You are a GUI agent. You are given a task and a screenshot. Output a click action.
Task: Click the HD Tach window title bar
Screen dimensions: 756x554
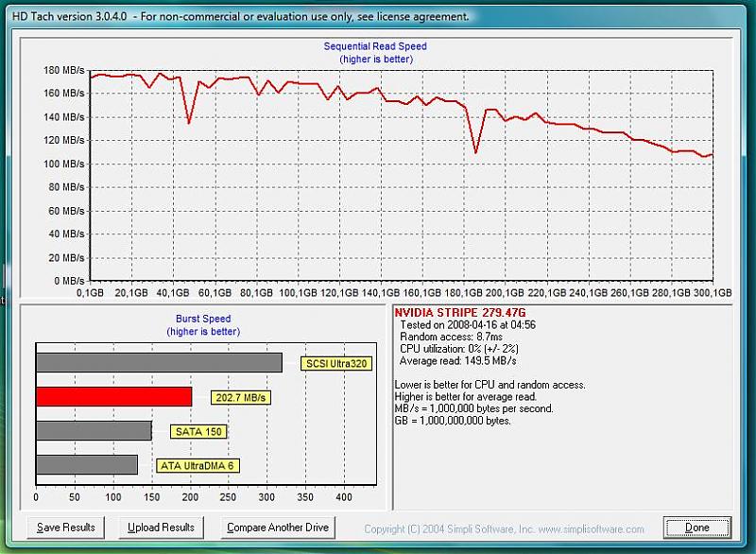click(x=377, y=16)
